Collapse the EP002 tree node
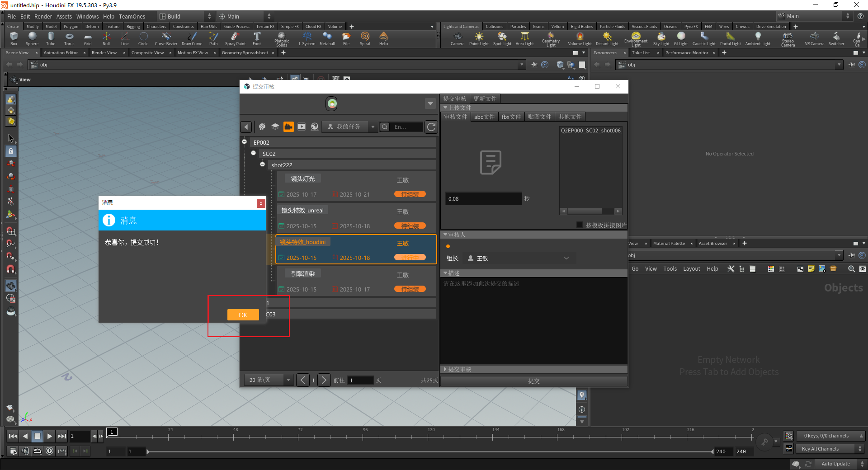The width and height of the screenshot is (868, 470). (245, 142)
